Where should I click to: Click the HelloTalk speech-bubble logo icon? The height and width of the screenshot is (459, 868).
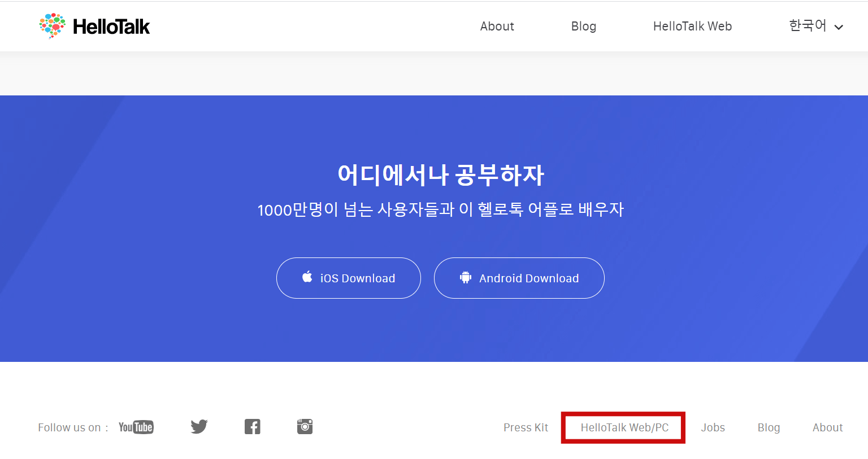tap(52, 26)
